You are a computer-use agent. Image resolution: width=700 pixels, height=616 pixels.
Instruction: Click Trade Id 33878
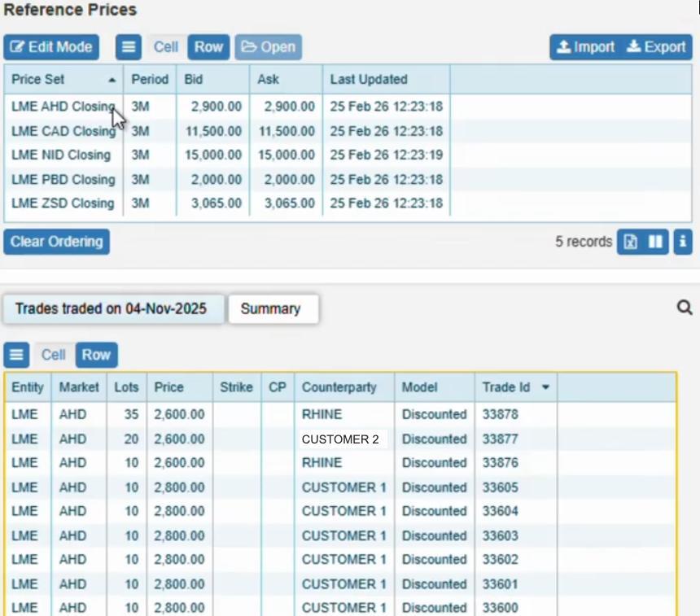501,414
